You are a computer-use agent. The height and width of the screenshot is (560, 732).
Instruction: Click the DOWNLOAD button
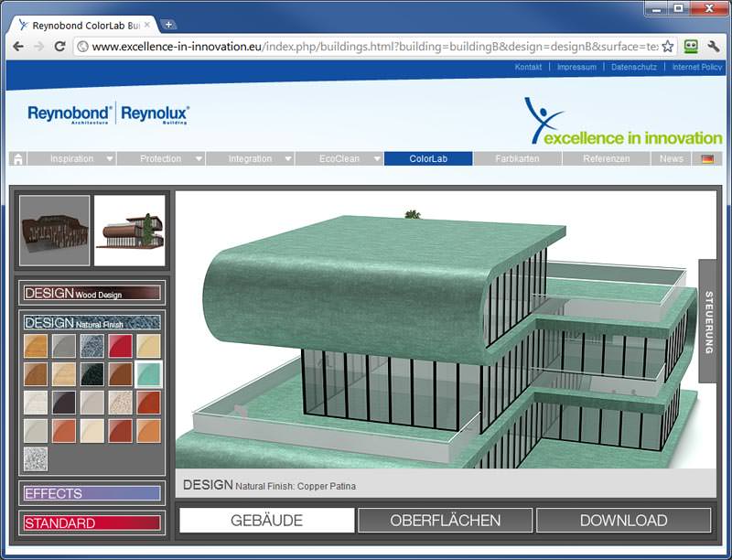point(624,521)
